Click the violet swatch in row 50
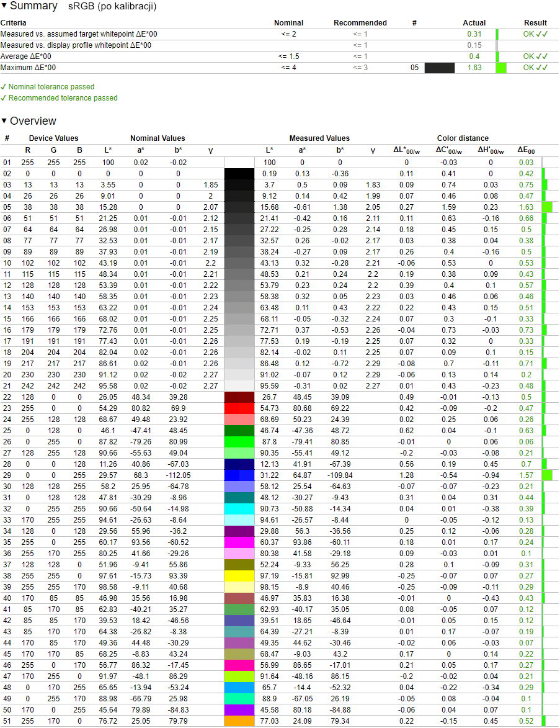 (x=239, y=710)
